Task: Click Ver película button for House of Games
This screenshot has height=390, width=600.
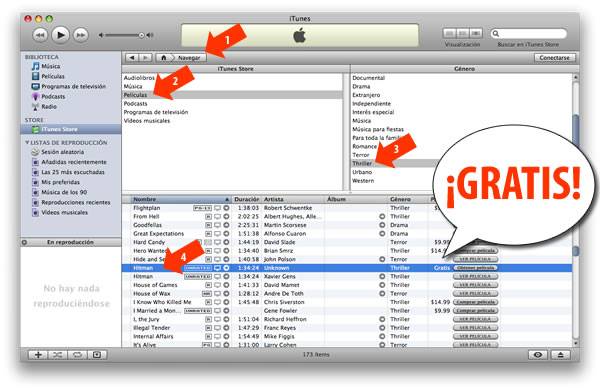Action: (x=475, y=285)
